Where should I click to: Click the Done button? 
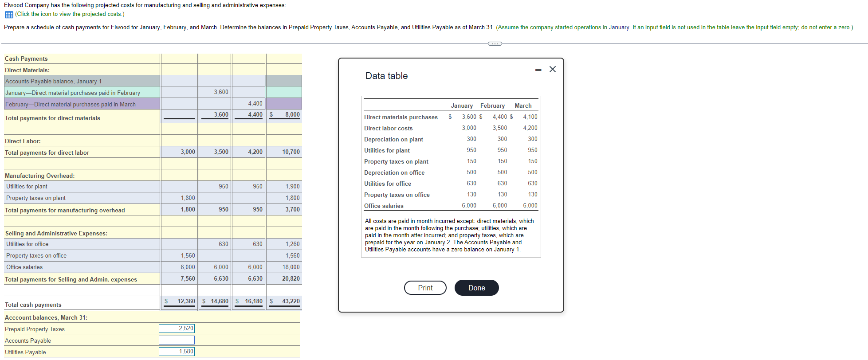tap(477, 288)
